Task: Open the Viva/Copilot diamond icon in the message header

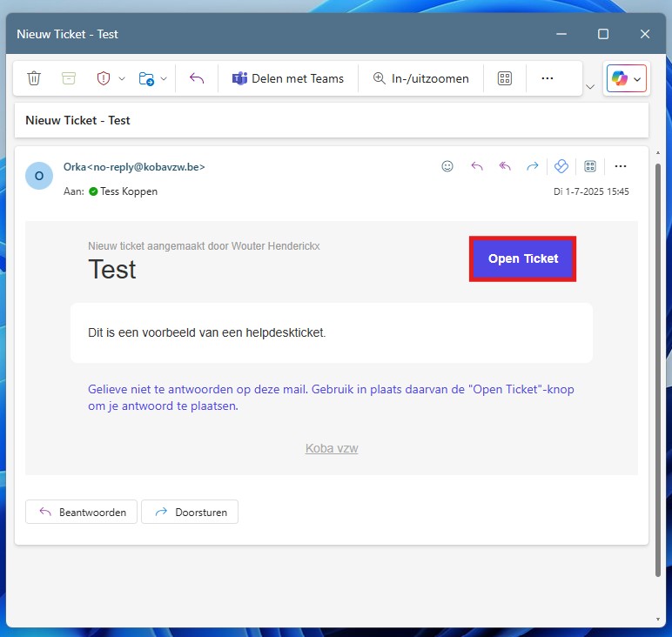Action: tap(561, 166)
